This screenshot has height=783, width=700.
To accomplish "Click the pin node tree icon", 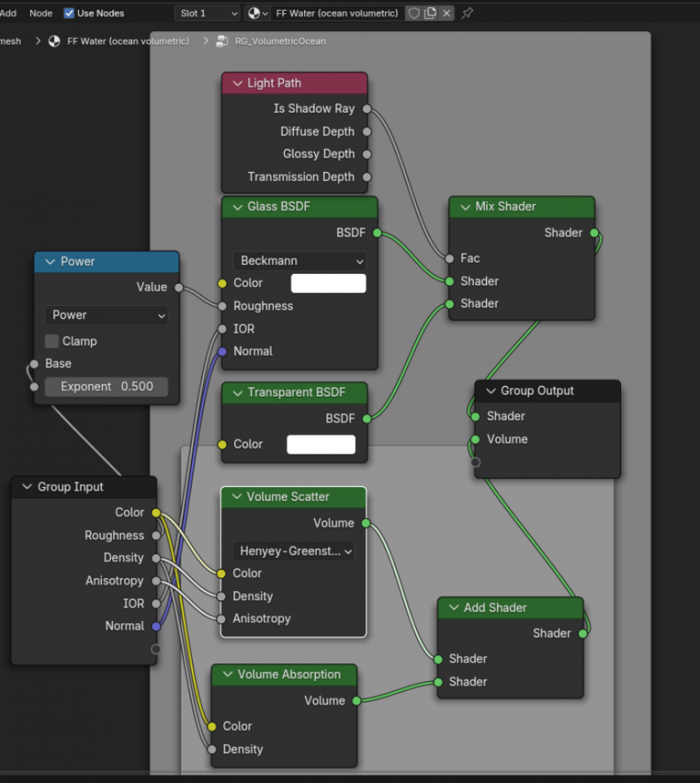I will [x=467, y=13].
